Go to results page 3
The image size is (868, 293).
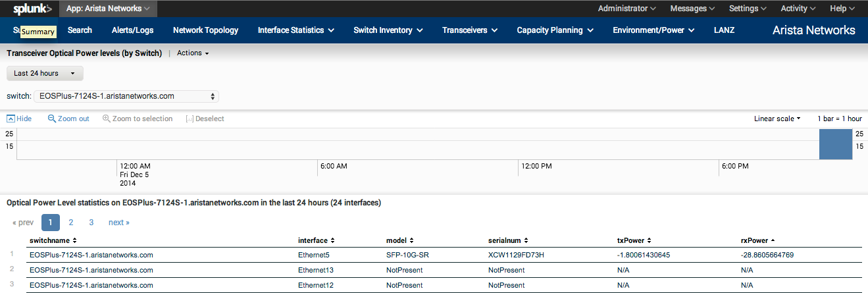pyautogui.click(x=91, y=223)
